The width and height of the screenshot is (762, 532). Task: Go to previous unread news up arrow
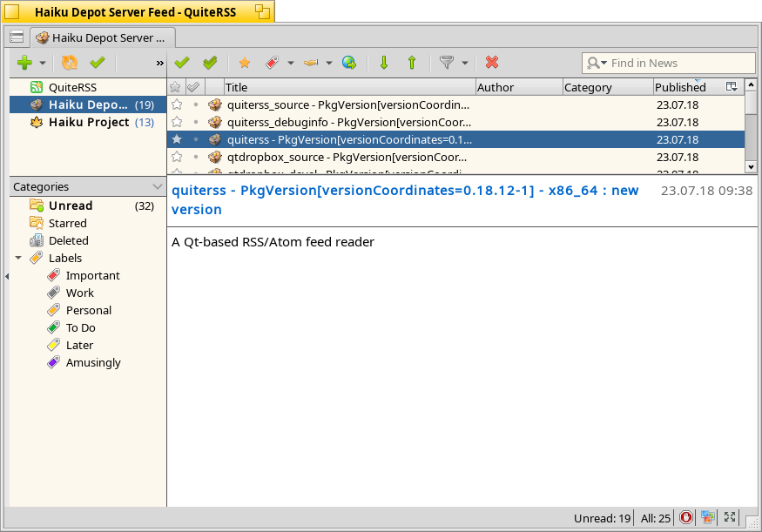(x=412, y=63)
